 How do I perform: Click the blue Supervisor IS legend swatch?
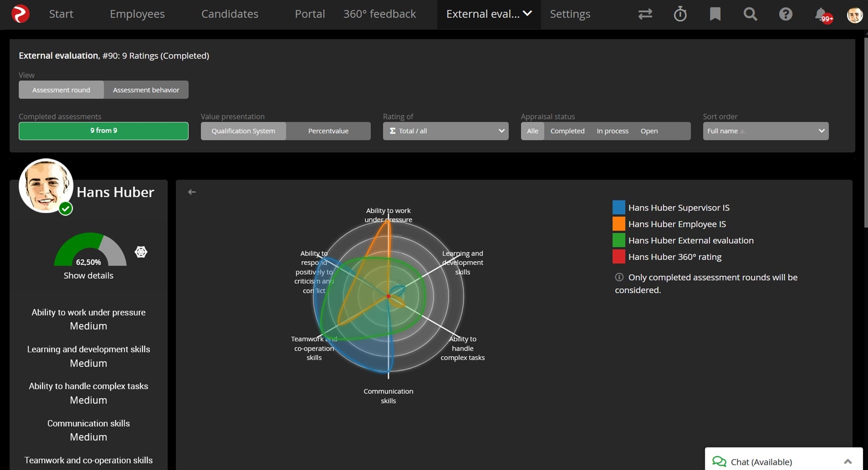pos(619,207)
